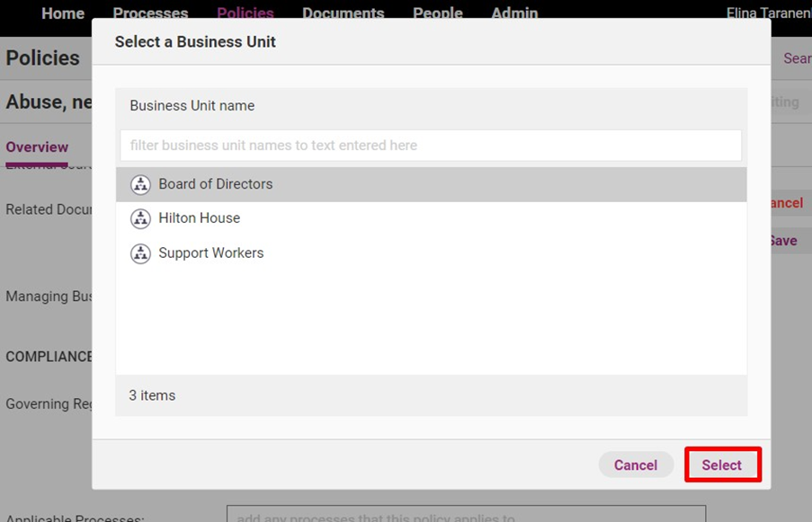This screenshot has width=812, height=522.
Task: Focus the business unit name filter box
Action: (431, 146)
